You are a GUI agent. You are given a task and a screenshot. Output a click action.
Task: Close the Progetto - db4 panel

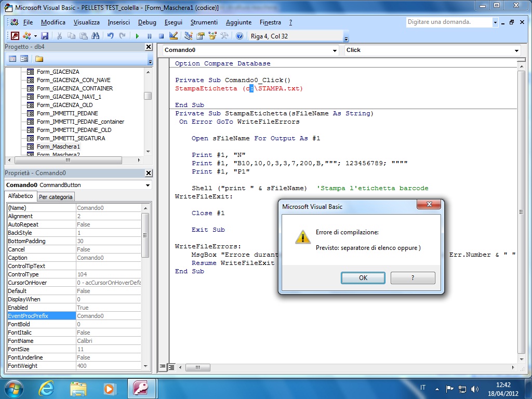pyautogui.click(x=149, y=47)
